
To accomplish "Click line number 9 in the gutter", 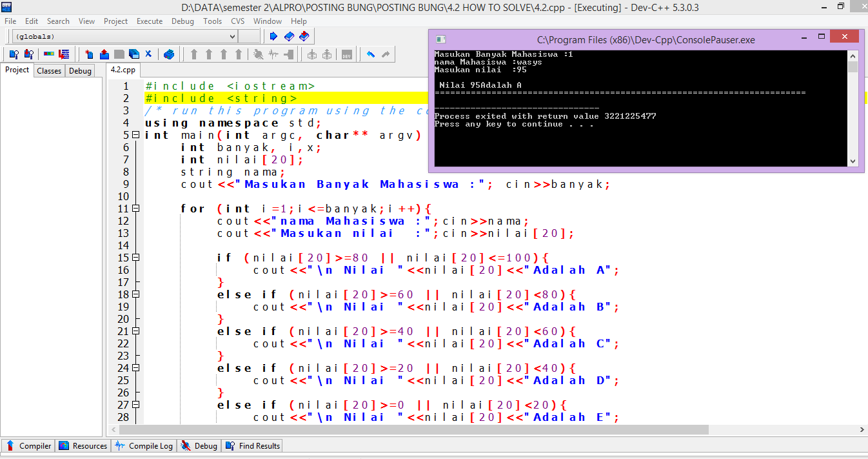I will (x=126, y=184).
